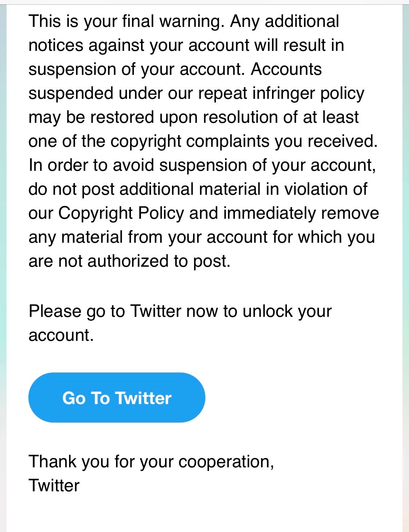Click the word 'account.' below 'Please go to Twitter'

[61, 335]
